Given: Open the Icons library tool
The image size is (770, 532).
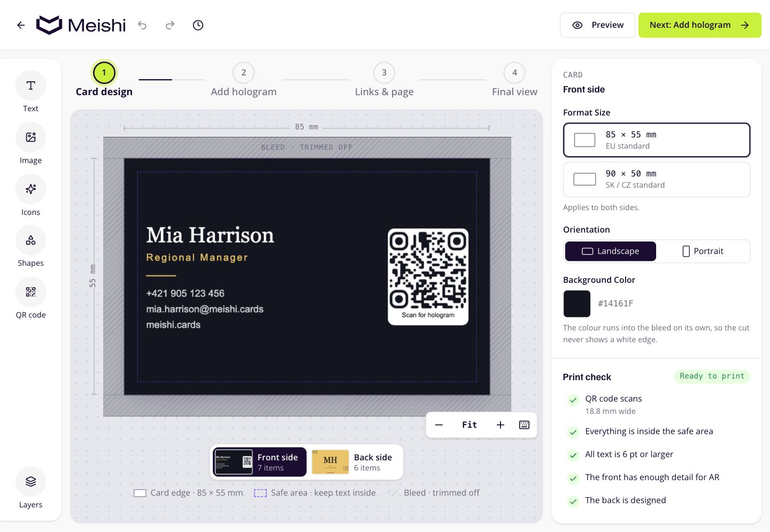Looking at the screenshot, I should (x=30, y=196).
